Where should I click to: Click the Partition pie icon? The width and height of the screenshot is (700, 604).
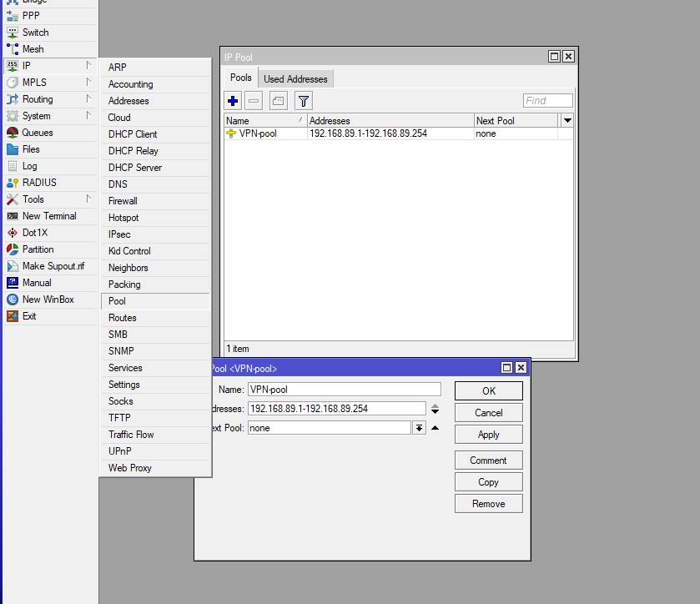point(13,249)
